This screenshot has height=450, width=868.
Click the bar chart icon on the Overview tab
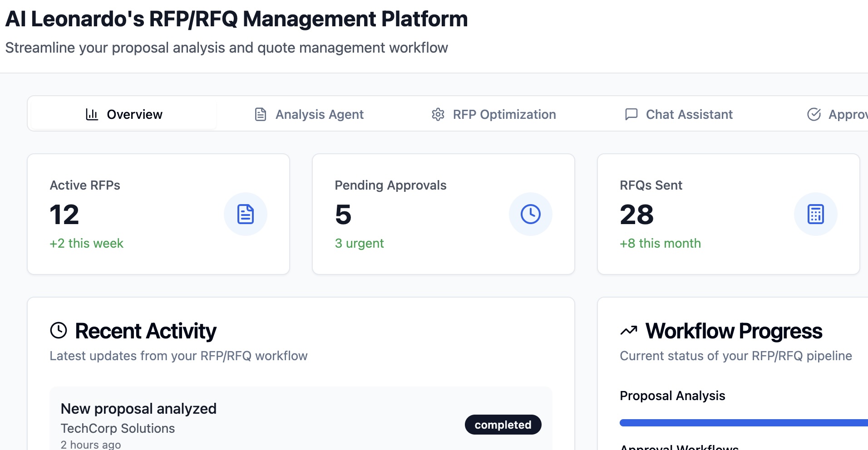tap(91, 114)
